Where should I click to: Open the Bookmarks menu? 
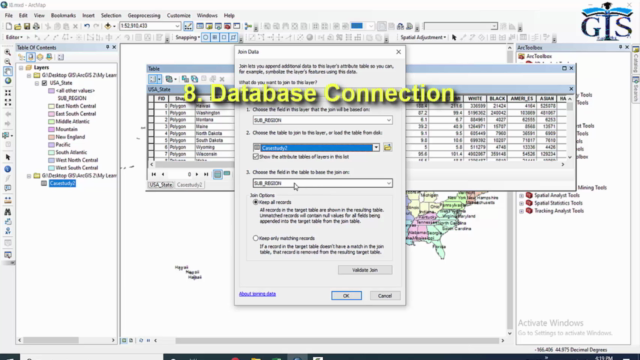pos(63,16)
